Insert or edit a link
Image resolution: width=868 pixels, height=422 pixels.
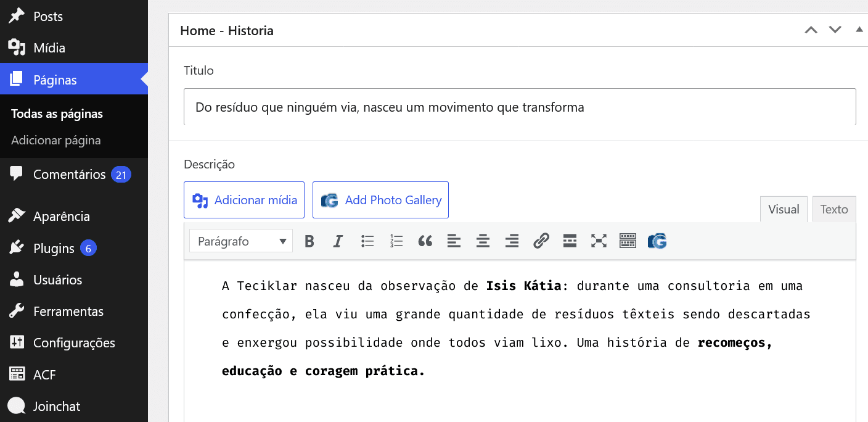(x=541, y=241)
